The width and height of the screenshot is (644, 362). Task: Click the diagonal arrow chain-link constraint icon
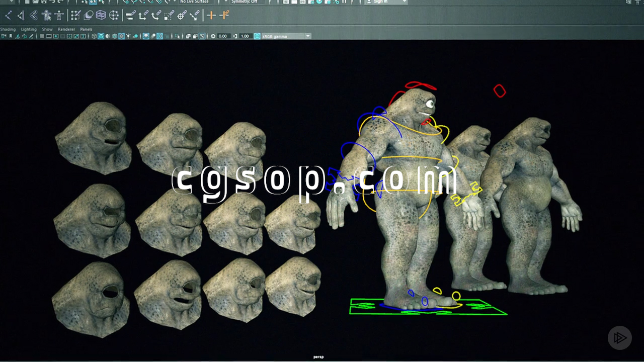196,15
